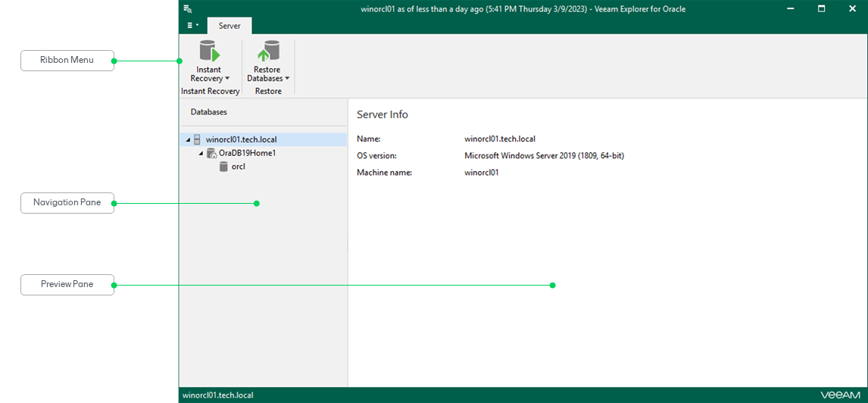The width and height of the screenshot is (868, 403).
Task: Click the orcl database cylinder icon
Action: coord(223,167)
